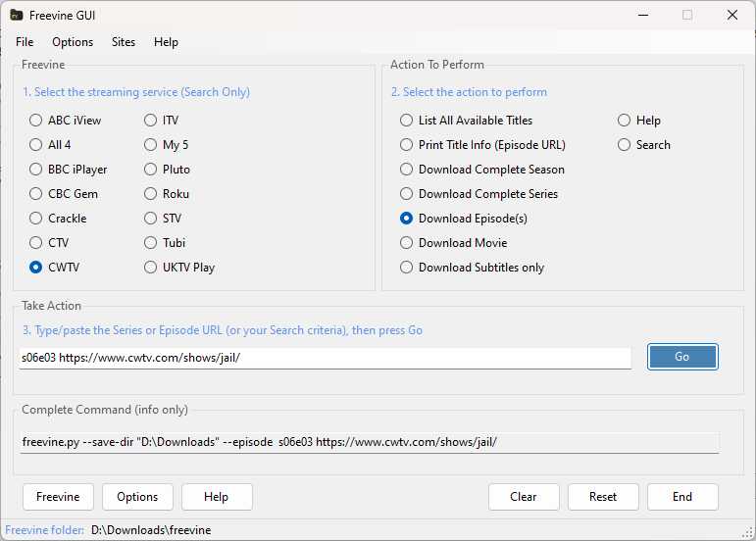The image size is (756, 541).
Task: Choose List All Available Titles
Action: click(x=407, y=121)
